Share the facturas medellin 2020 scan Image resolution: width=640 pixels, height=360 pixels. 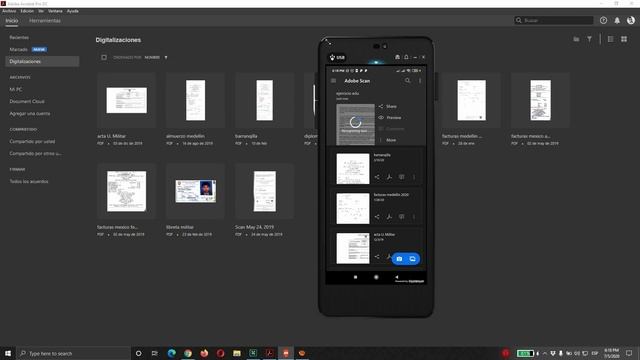point(377,217)
